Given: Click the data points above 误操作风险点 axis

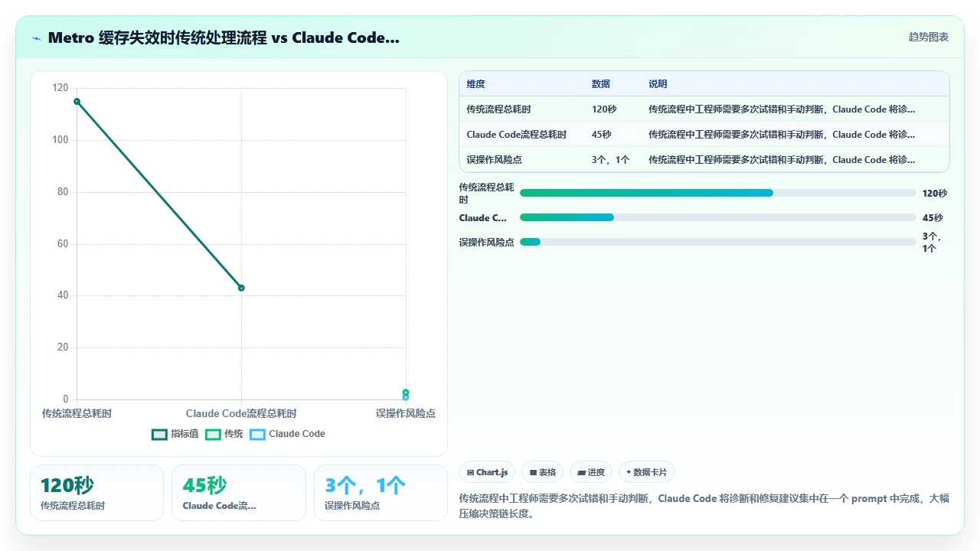Looking at the screenshot, I should (406, 395).
